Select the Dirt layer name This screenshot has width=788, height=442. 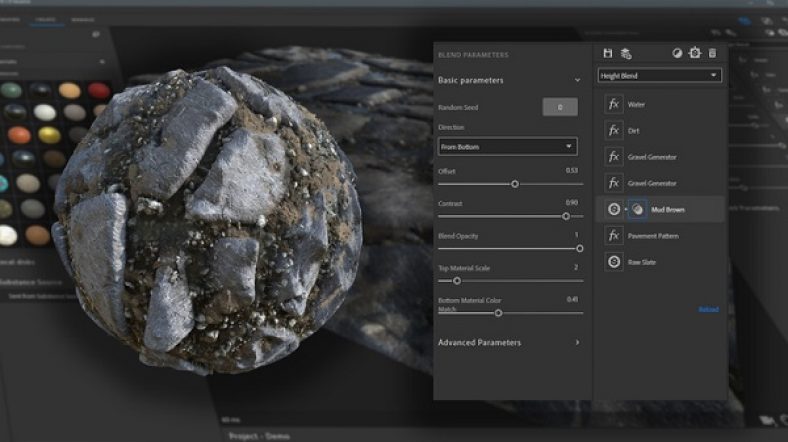pyautogui.click(x=633, y=131)
